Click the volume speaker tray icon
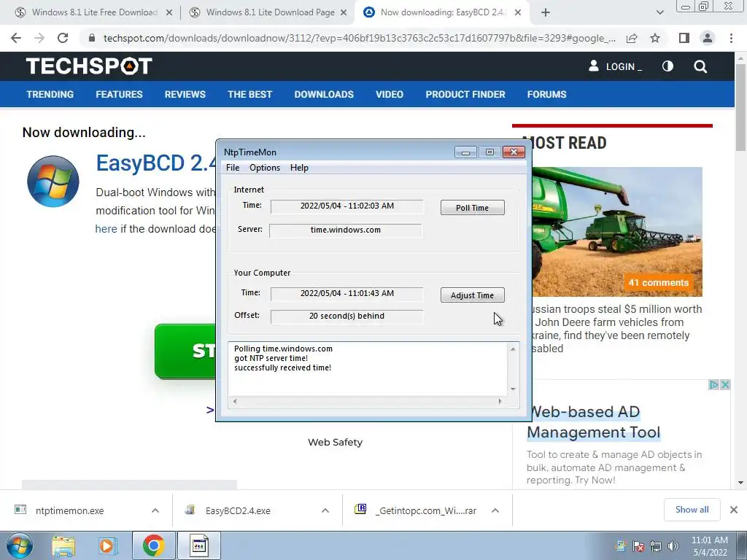This screenshot has width=747, height=560. point(673,546)
